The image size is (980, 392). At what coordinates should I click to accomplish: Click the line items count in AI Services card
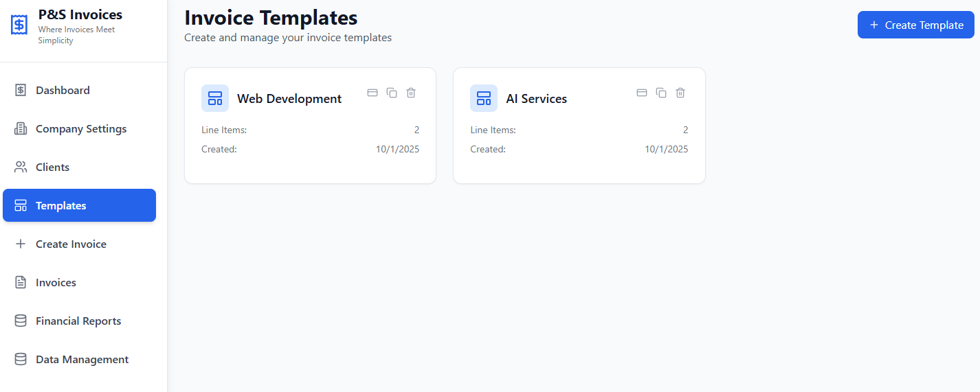point(685,130)
